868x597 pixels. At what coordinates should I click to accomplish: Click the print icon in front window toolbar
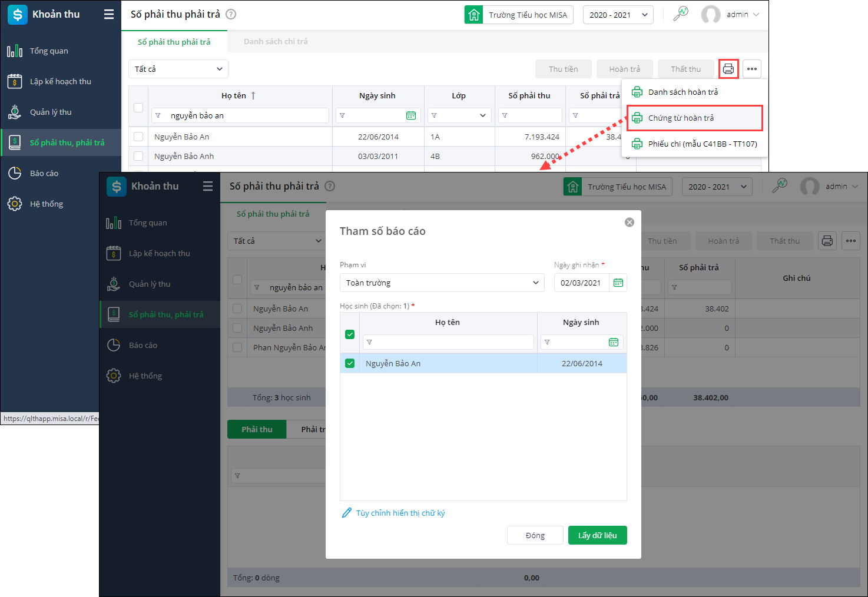click(x=827, y=241)
